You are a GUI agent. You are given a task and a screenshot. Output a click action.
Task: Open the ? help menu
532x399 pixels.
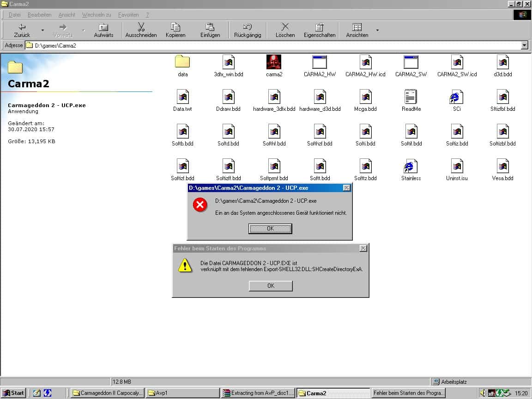(147, 15)
